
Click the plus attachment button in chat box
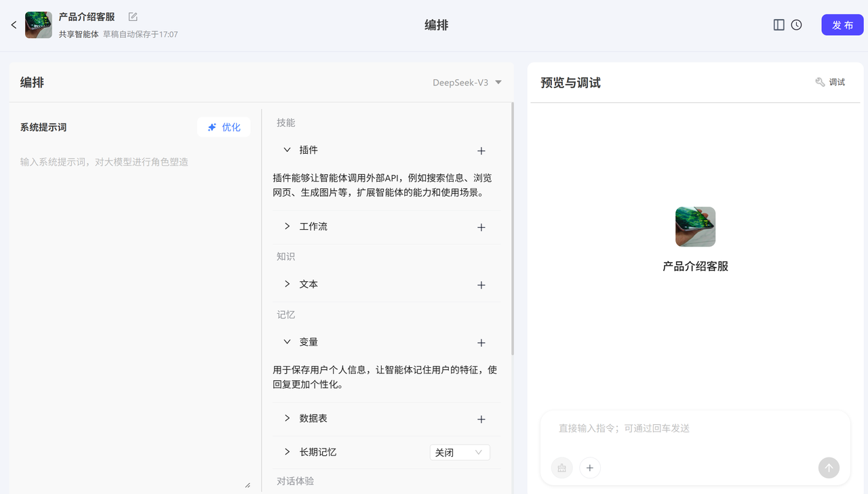pos(590,468)
